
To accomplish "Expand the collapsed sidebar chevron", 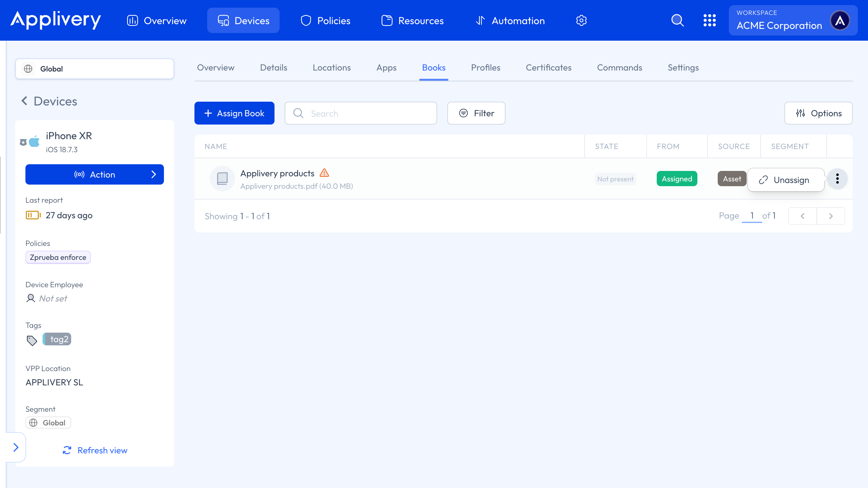I will coord(16,447).
